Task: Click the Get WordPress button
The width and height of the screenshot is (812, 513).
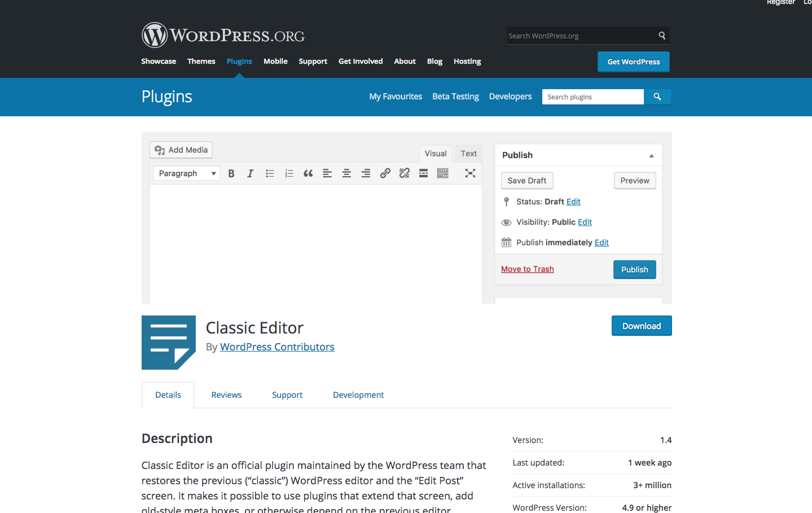Action: (x=634, y=62)
